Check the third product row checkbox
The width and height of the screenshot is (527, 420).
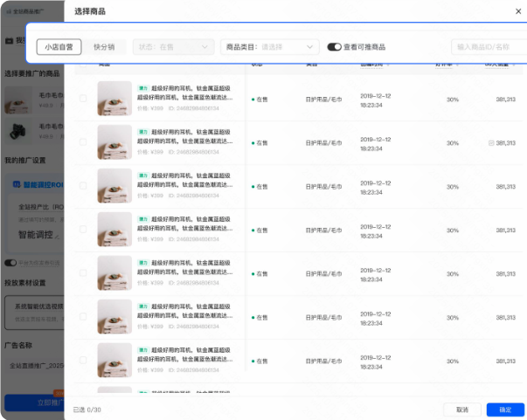[83, 186]
